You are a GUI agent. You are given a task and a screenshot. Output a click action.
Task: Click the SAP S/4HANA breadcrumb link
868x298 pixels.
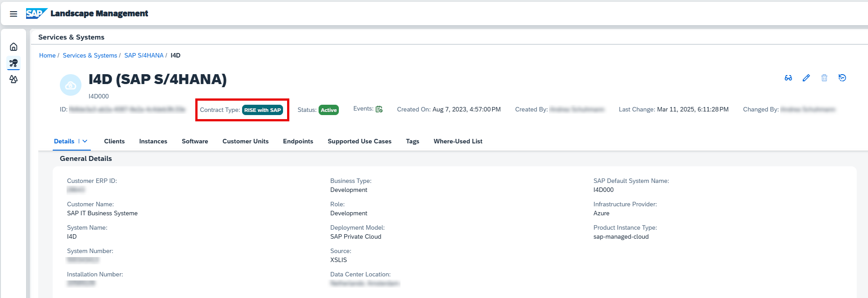click(x=144, y=55)
